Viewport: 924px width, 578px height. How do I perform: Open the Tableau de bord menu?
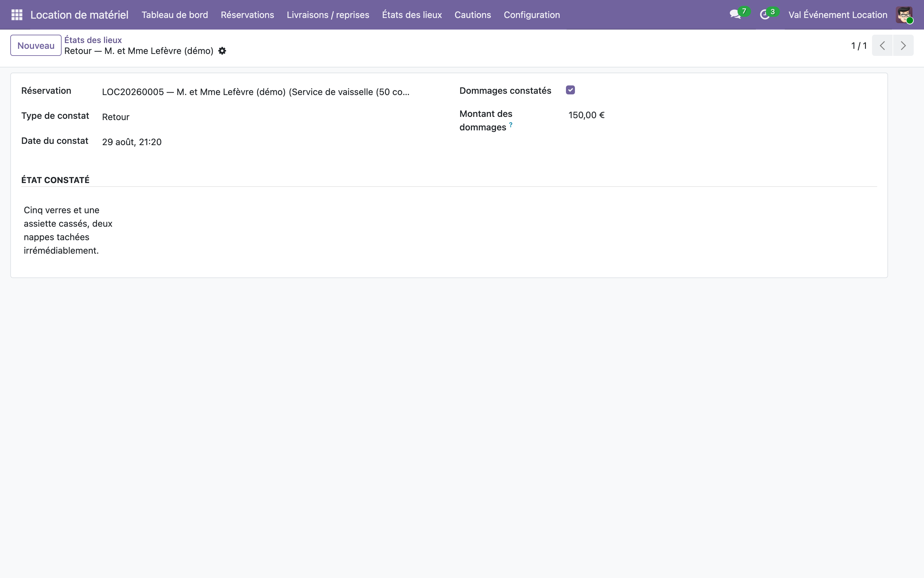175,15
